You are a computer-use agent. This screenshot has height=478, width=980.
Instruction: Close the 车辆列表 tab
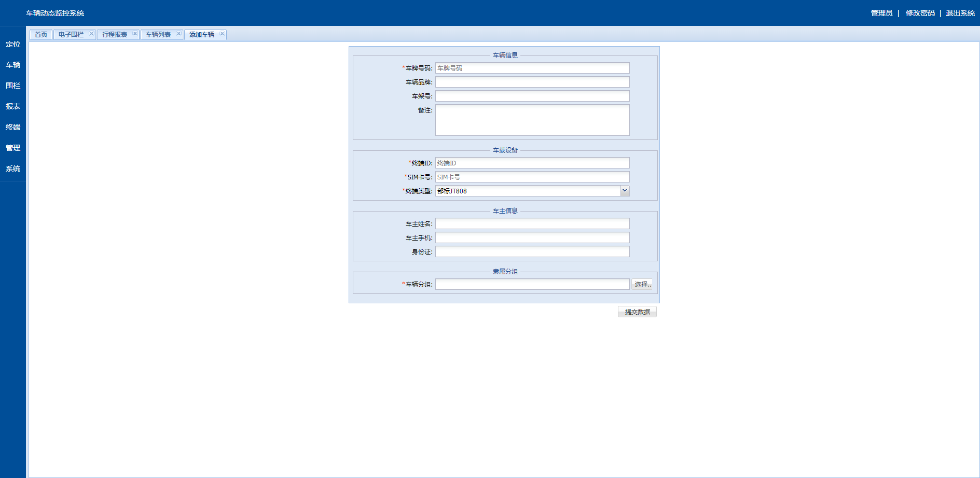click(178, 34)
